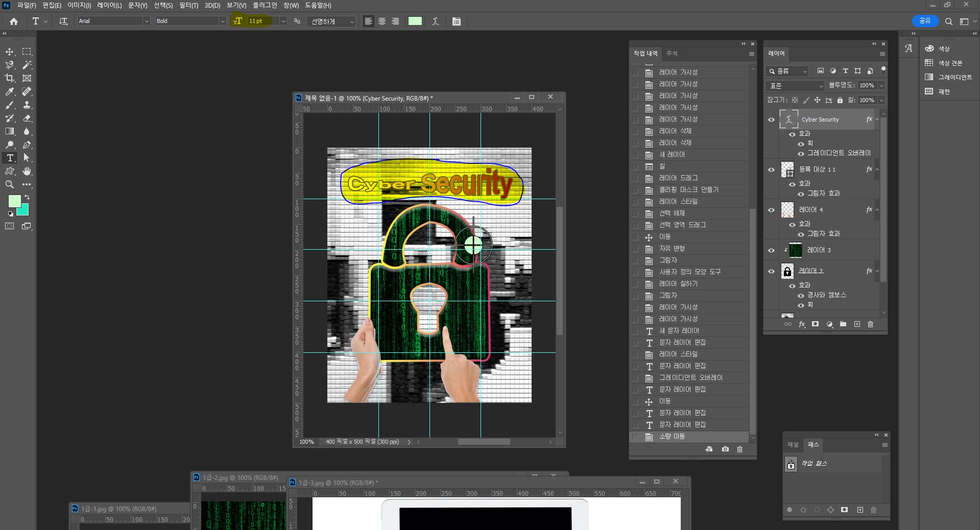Open the 필터(T) menu
This screenshot has width=980, height=530.
point(188,5)
